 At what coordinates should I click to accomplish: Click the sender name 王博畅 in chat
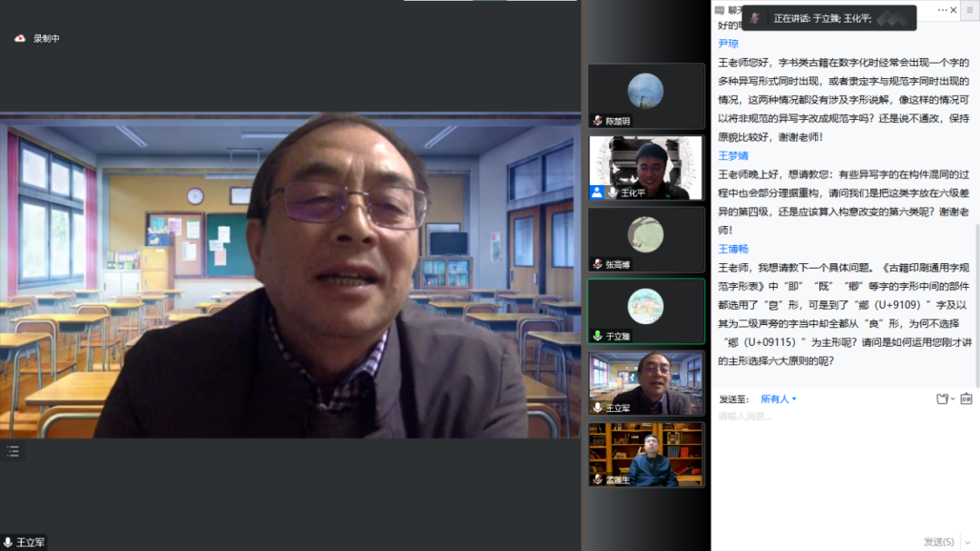[x=733, y=249]
